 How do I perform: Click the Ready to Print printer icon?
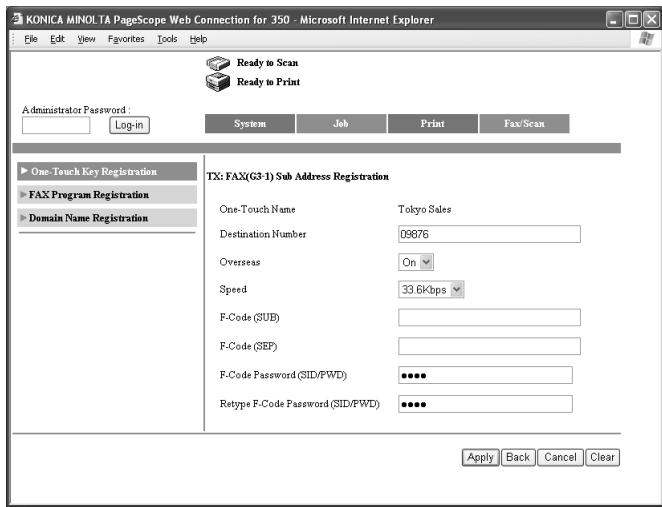pos(218,82)
